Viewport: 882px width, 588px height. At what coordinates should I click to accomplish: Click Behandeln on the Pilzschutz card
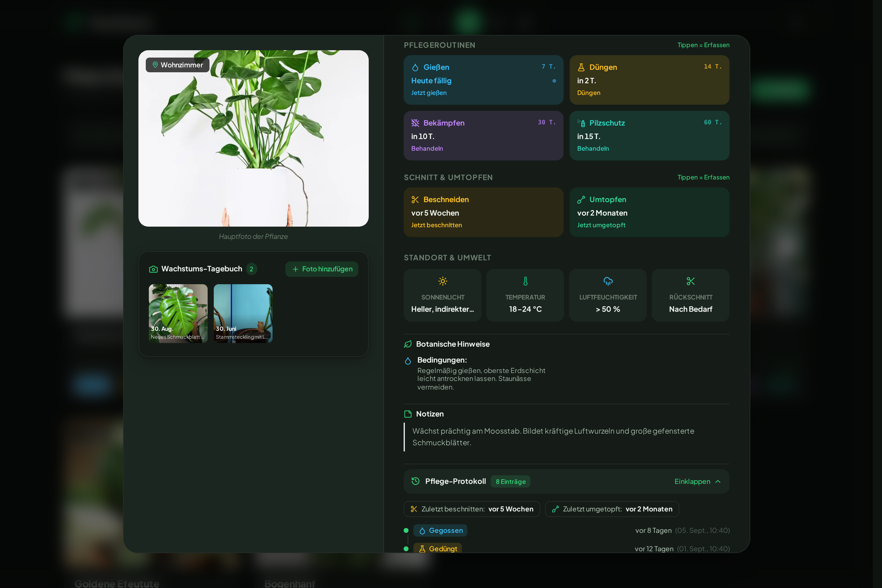tap(593, 149)
